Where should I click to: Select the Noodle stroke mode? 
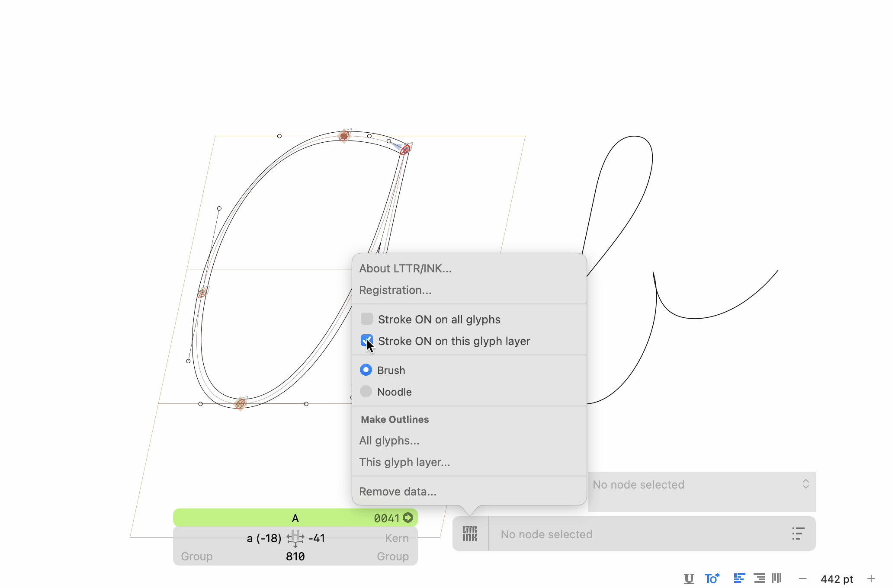point(366,392)
